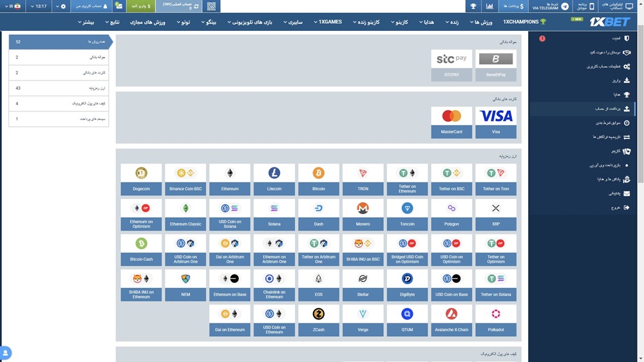Select the Dash crypto tile
Screen dimensions: 644x362
tap(318, 214)
